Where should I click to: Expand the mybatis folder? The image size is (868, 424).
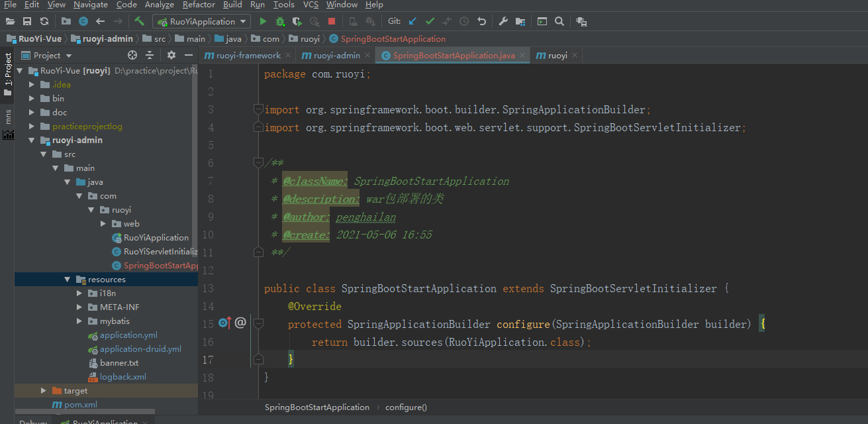(79, 321)
